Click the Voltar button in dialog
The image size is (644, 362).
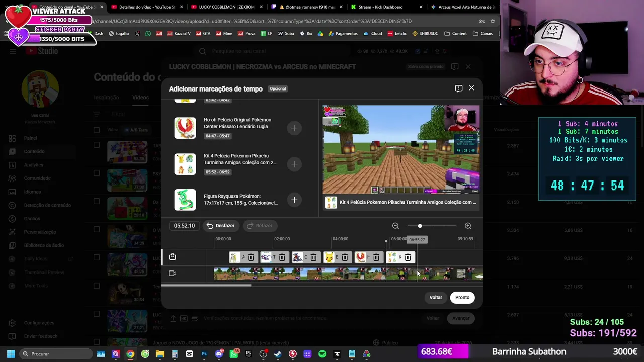(436, 297)
